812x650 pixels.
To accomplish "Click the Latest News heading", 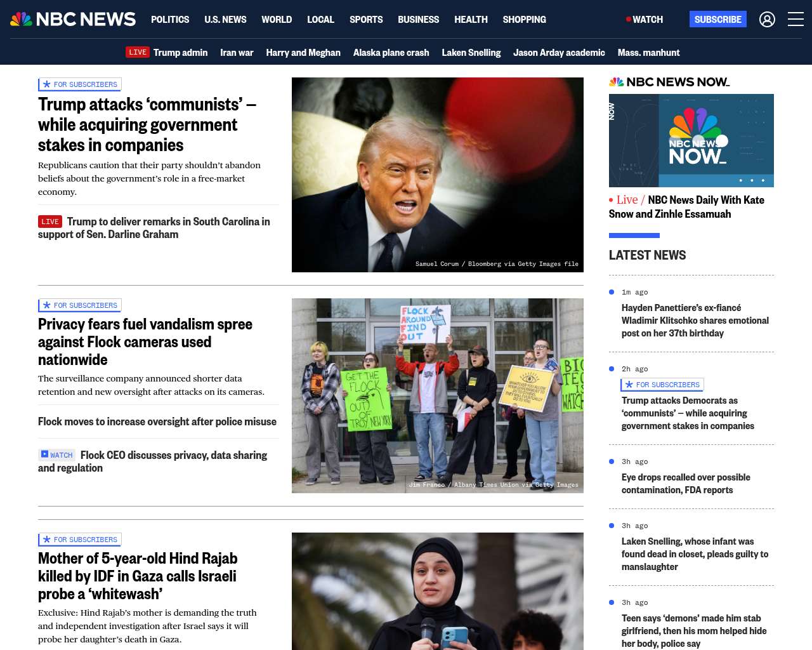I will (647, 255).
